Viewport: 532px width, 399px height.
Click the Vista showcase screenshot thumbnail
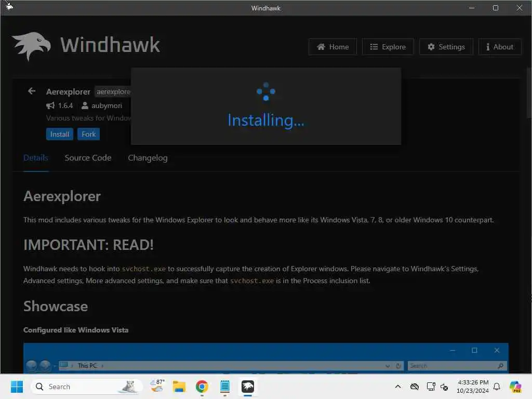[265, 358]
